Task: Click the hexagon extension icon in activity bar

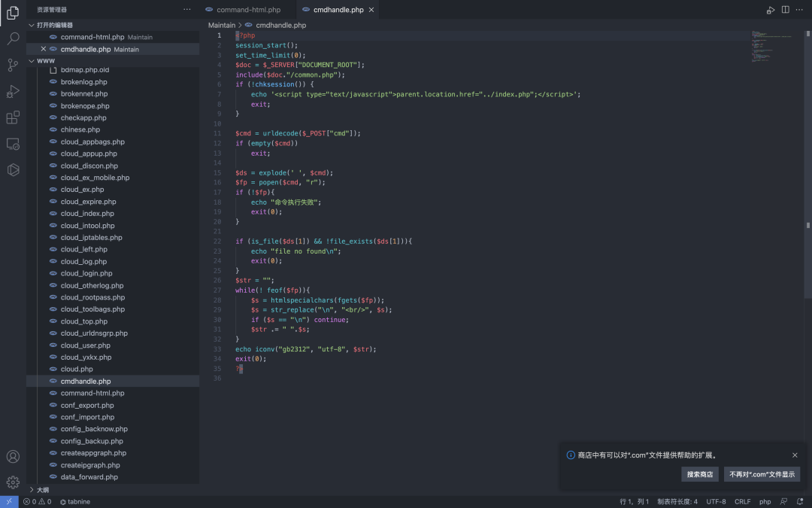Action: [x=13, y=170]
